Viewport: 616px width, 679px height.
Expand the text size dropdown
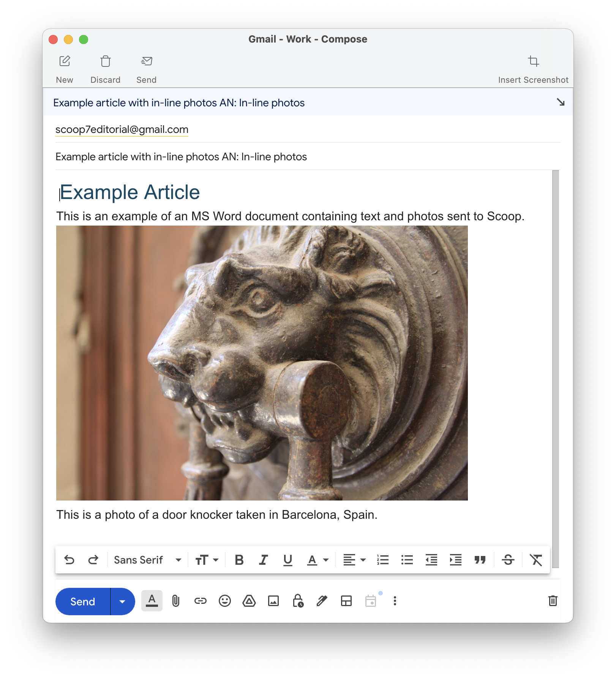click(x=207, y=560)
